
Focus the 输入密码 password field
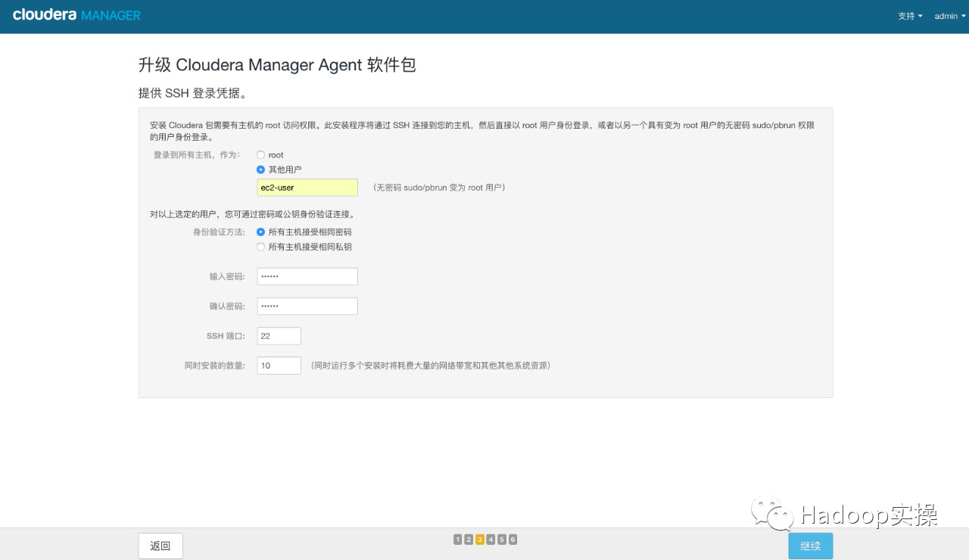point(307,276)
